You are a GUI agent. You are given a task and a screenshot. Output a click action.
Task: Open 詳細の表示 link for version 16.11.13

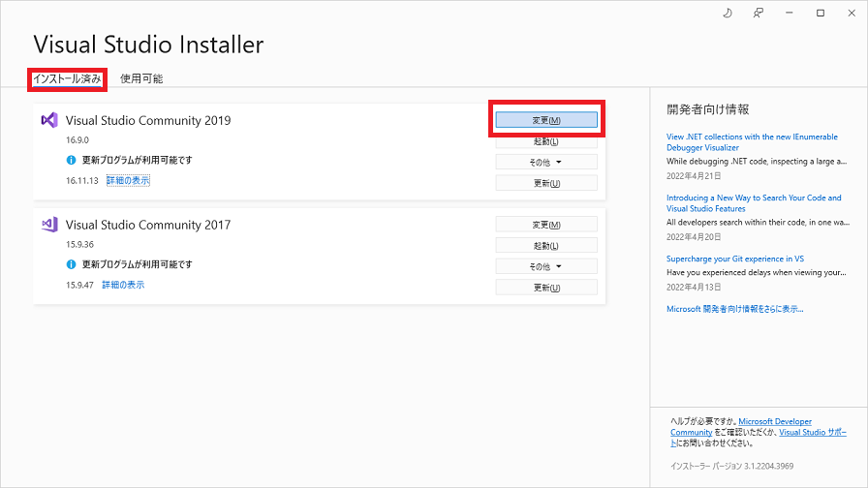[x=128, y=180]
